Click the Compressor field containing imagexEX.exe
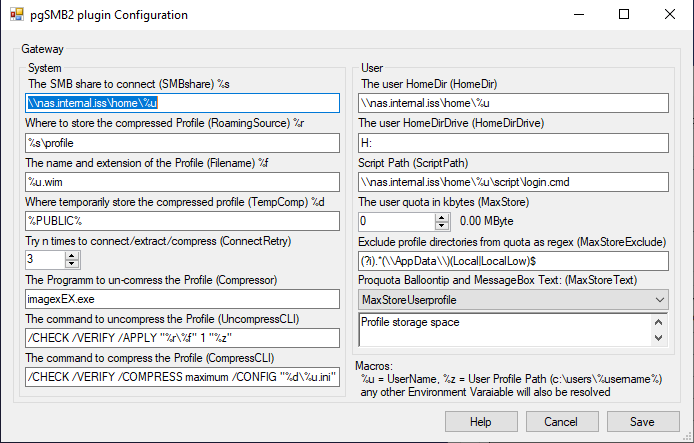 182,299
